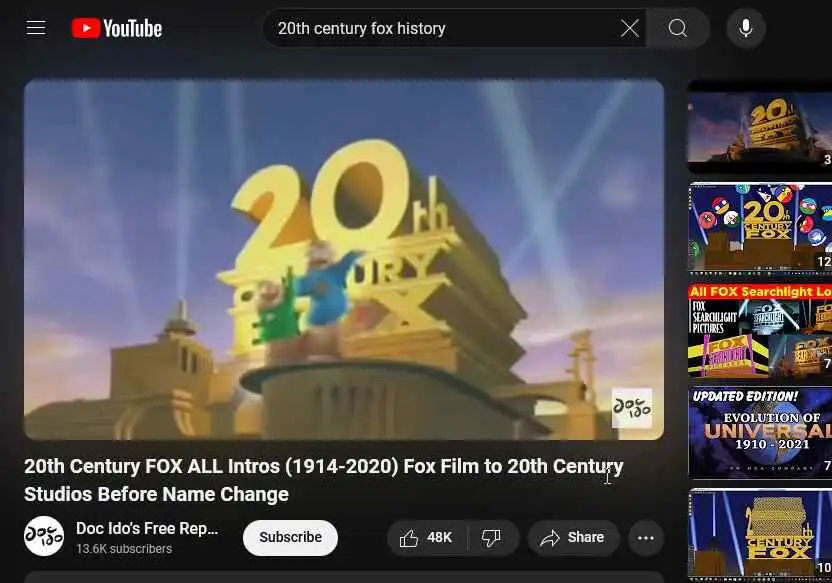Subscribe to the channel
This screenshot has height=583, width=832.
(x=290, y=537)
